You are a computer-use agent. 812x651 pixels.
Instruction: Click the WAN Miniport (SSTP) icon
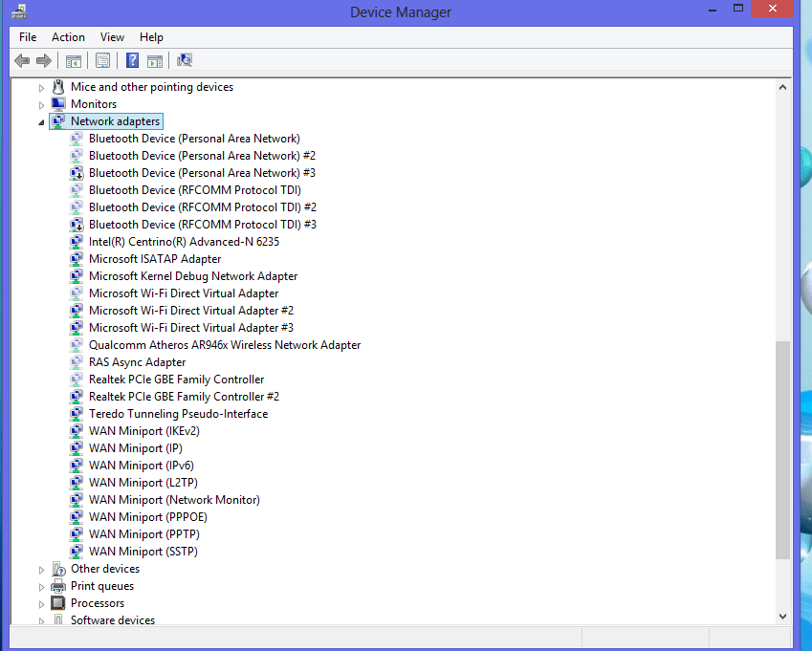77,552
